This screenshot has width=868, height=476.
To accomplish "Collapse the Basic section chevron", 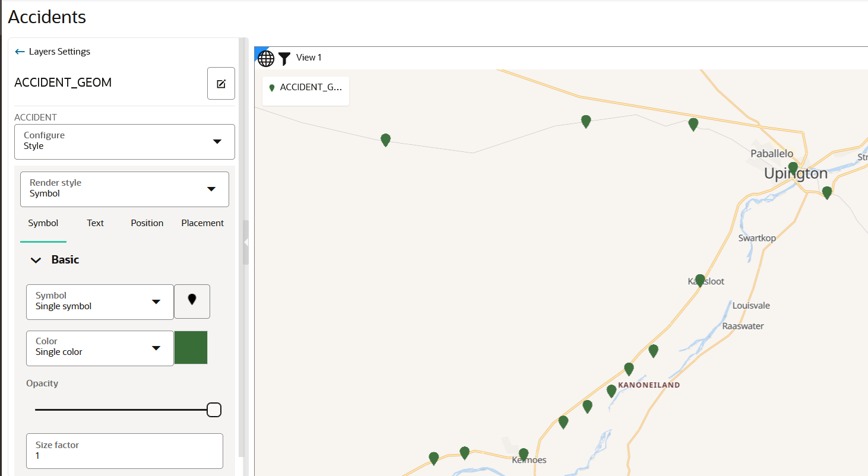I will click(x=36, y=260).
